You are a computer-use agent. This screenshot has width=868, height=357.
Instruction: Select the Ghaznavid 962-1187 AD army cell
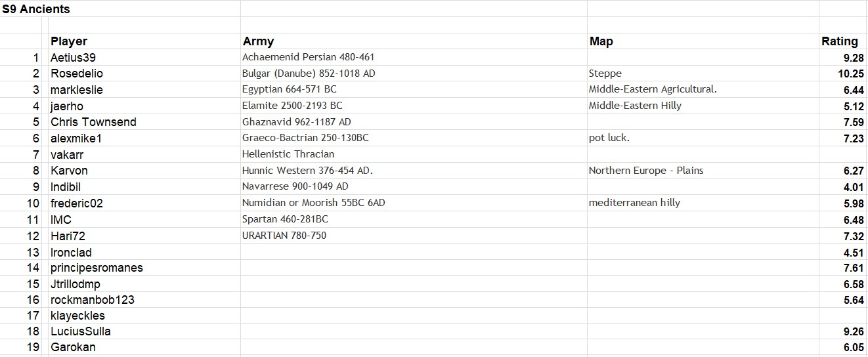coord(414,122)
